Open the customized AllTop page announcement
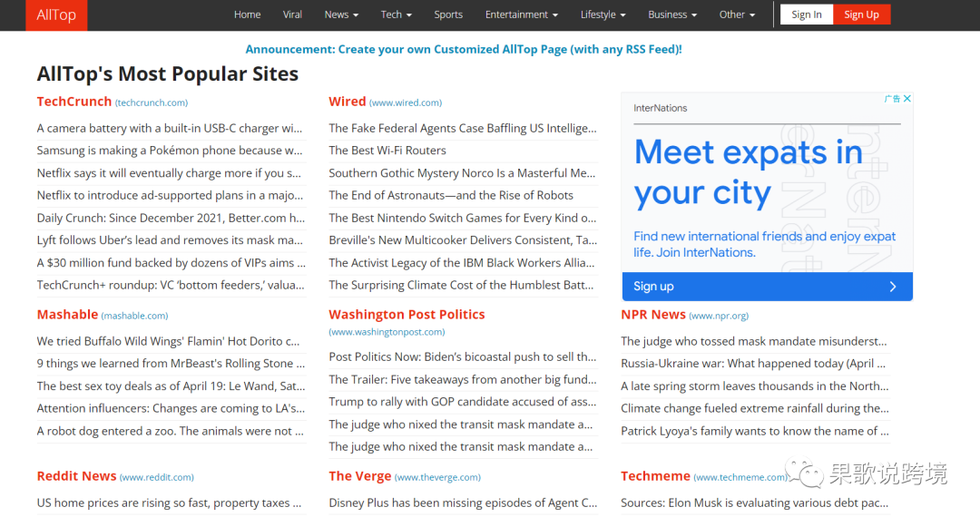The image size is (980, 517). [x=463, y=49]
